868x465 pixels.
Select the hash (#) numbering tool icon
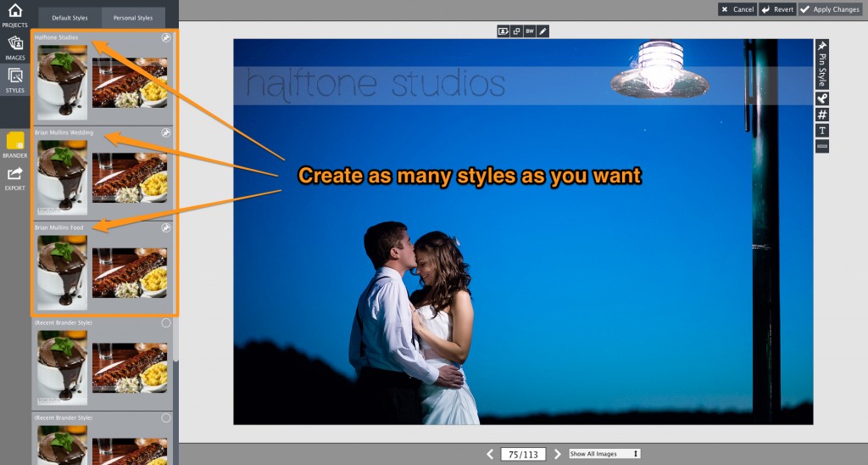point(822,115)
